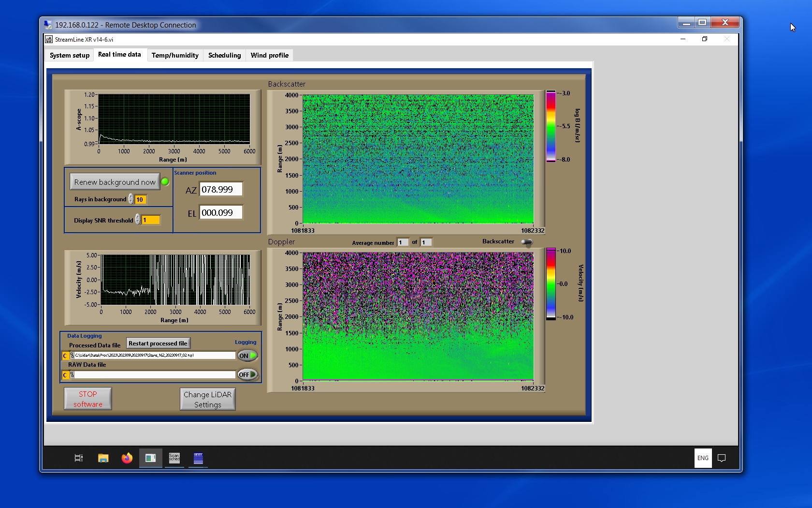The height and width of the screenshot is (508, 812).
Task: Click the Change LiDAR Settings button
Action: [207, 399]
